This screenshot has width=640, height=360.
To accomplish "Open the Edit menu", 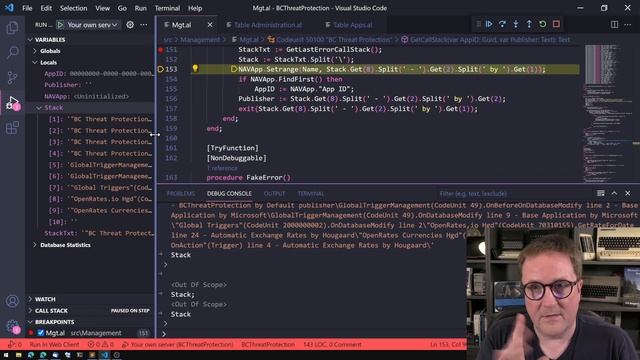I will pos(46,8).
